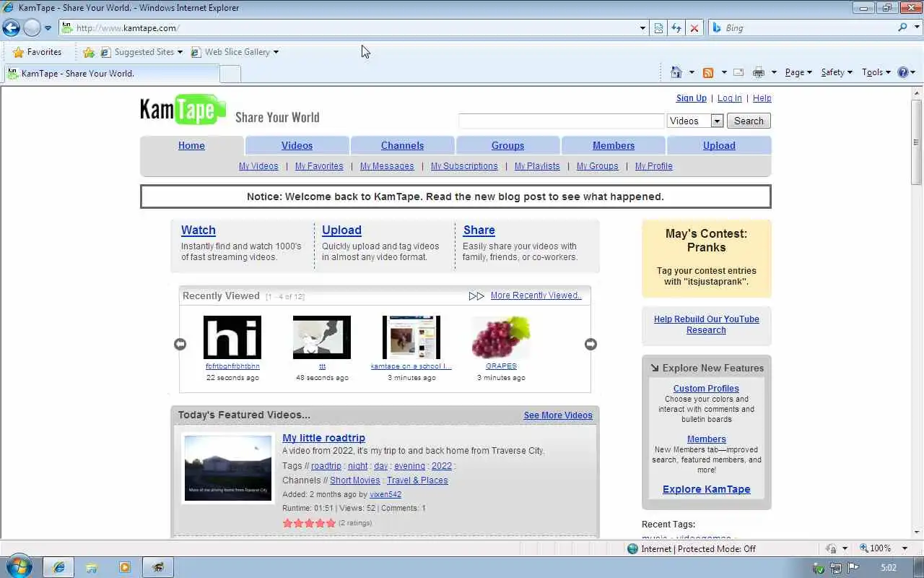The image size is (924, 578).
Task: Click the browser Forward arrow button
Action: click(32, 28)
